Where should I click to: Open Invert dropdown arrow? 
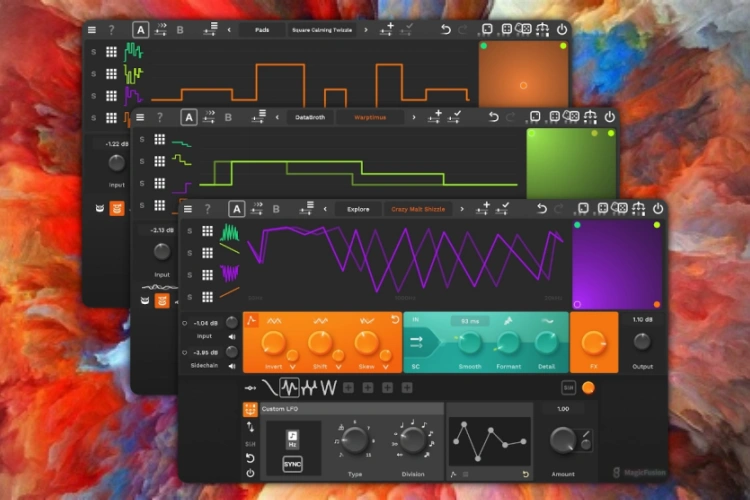[292, 367]
